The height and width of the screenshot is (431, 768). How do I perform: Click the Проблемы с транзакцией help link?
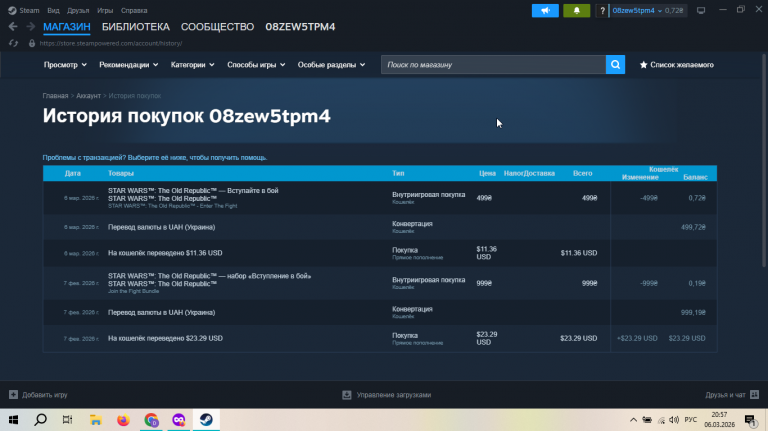155,158
